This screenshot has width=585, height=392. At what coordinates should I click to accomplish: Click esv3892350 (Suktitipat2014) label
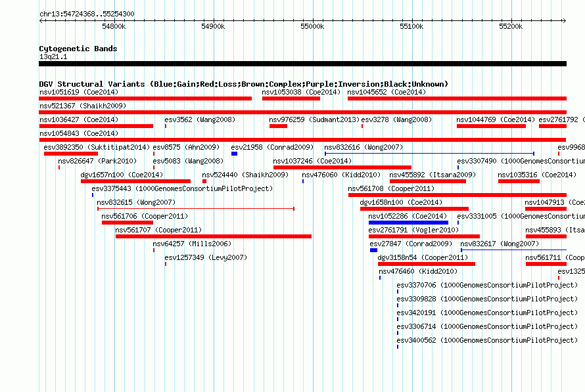(97, 147)
